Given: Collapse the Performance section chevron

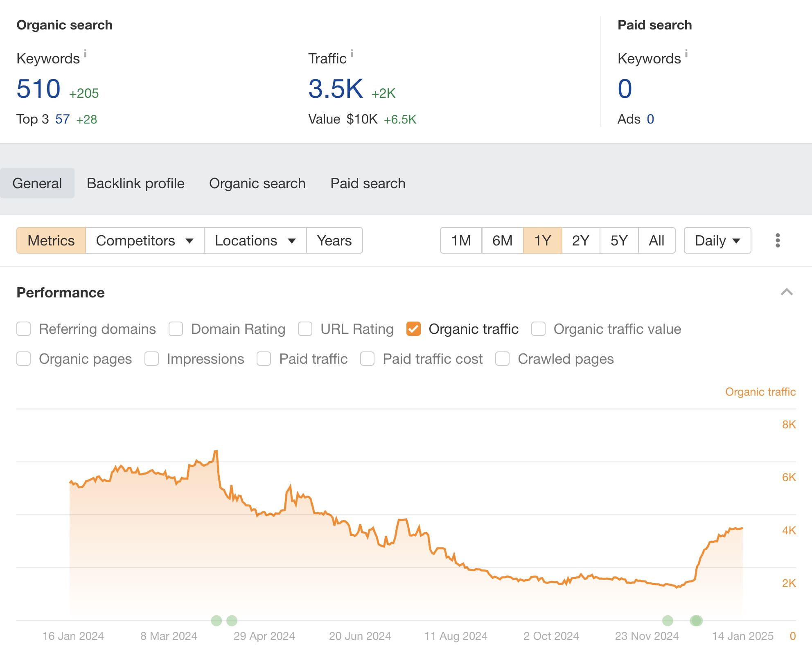Looking at the screenshot, I should [x=787, y=292].
